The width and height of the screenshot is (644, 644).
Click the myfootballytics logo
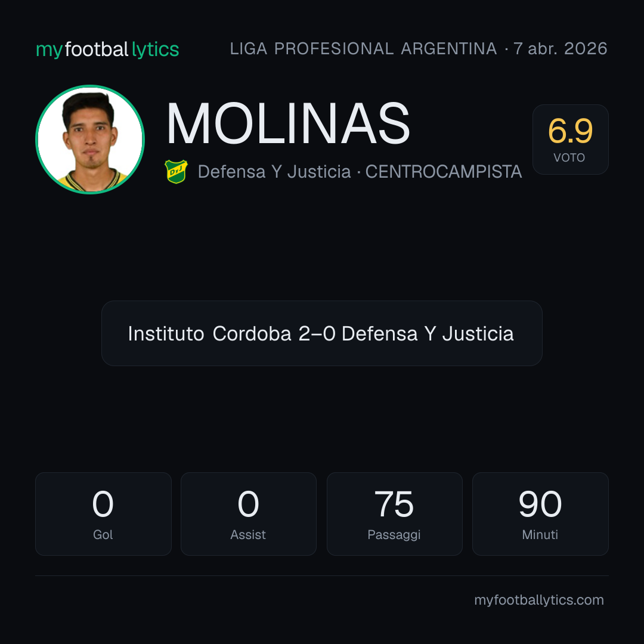(x=107, y=49)
